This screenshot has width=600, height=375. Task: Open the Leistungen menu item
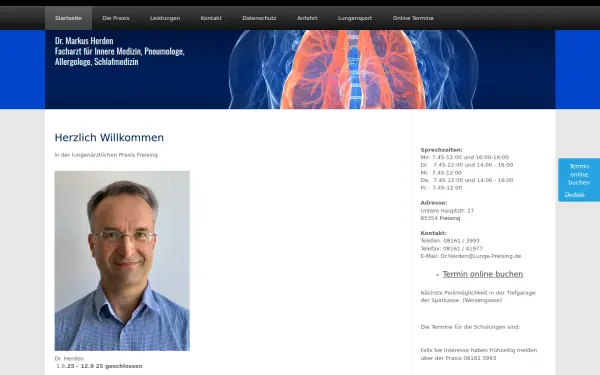pos(165,18)
